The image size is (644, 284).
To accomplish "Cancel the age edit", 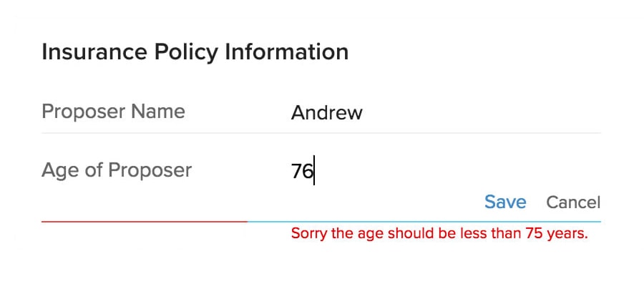I will 573,202.
